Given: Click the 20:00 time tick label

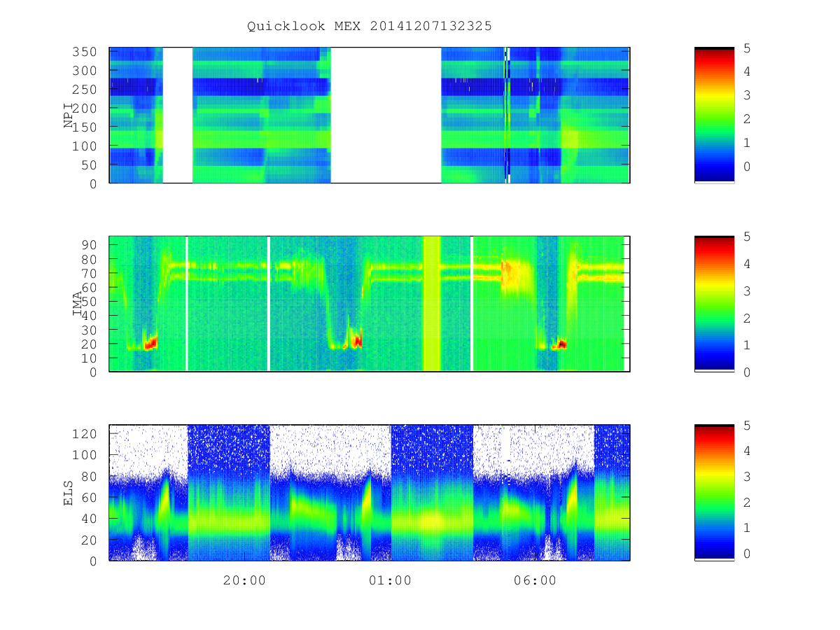Looking at the screenshot, I should click(x=245, y=580).
